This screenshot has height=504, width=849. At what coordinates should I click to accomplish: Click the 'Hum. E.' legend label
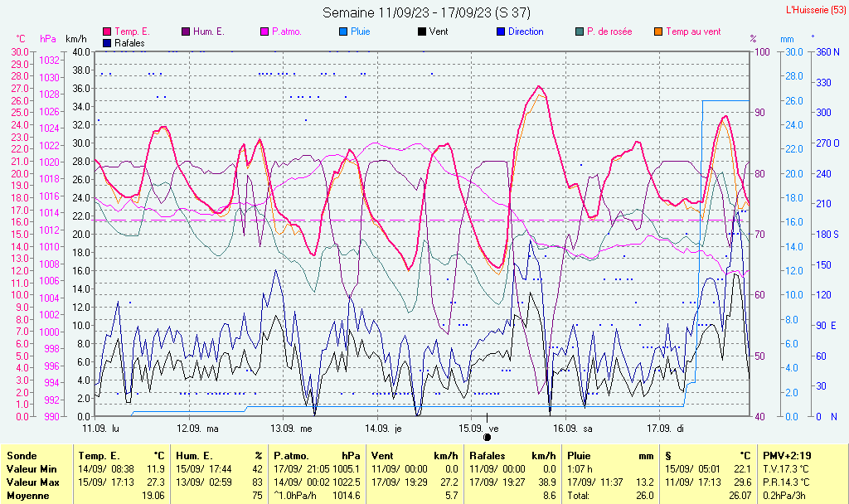tap(208, 32)
